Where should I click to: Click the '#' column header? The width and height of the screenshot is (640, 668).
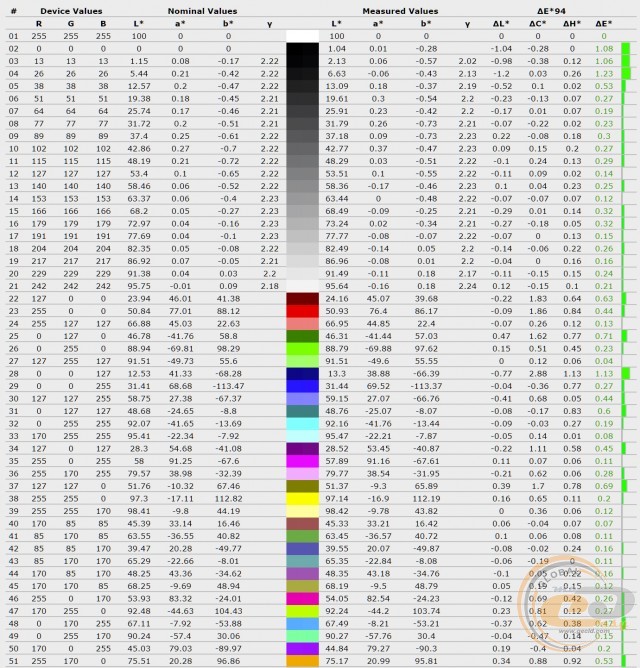[14, 11]
